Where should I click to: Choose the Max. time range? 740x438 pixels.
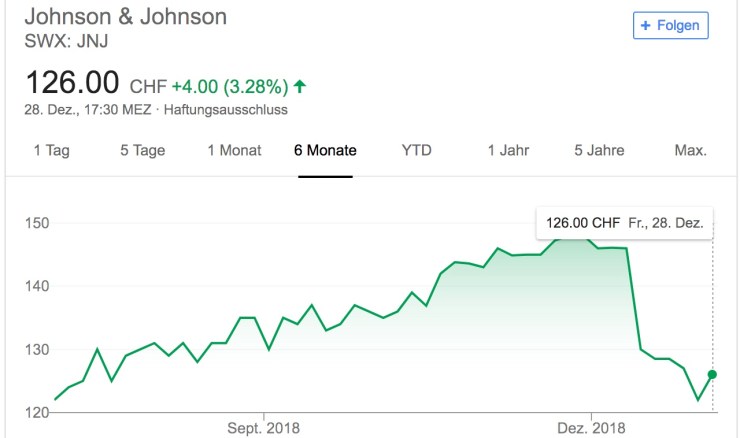click(690, 151)
